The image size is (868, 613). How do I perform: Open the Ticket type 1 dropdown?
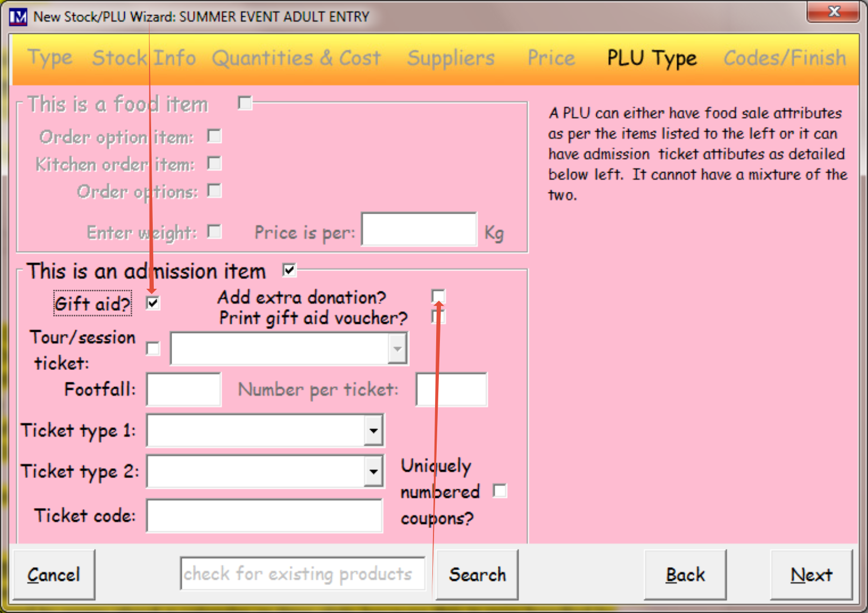pyautogui.click(x=373, y=430)
